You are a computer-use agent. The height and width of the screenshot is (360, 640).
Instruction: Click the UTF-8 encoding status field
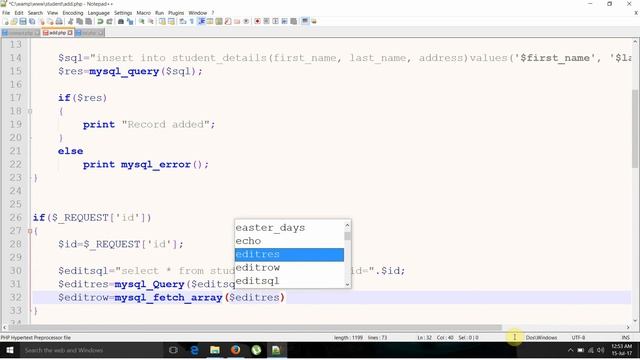click(x=578, y=338)
